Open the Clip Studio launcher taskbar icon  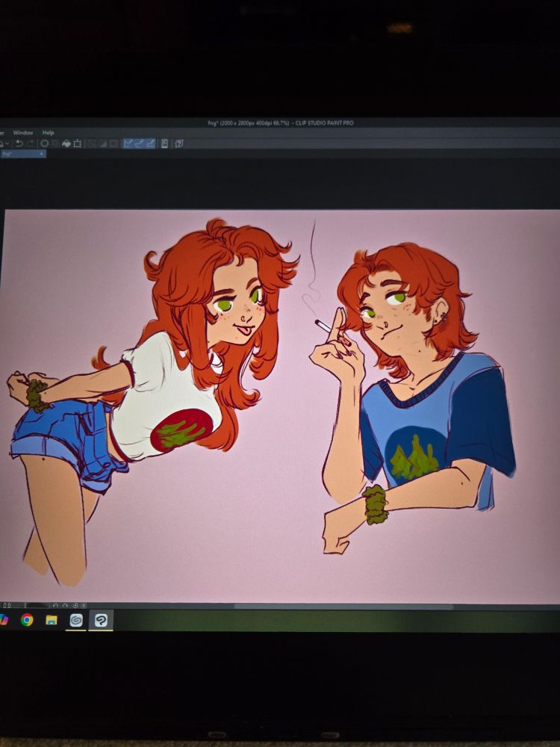point(76,620)
